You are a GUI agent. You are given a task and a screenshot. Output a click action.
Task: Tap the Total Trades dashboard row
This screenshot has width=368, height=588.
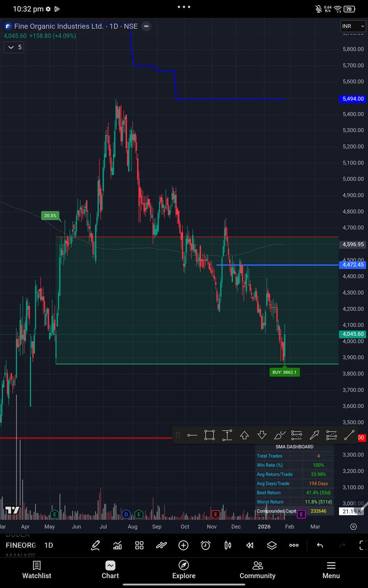tap(294, 456)
